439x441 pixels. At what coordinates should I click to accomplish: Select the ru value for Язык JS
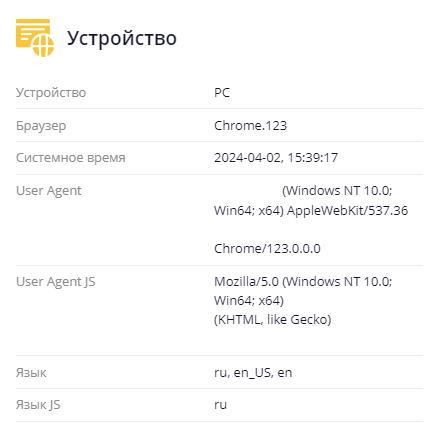(x=220, y=405)
